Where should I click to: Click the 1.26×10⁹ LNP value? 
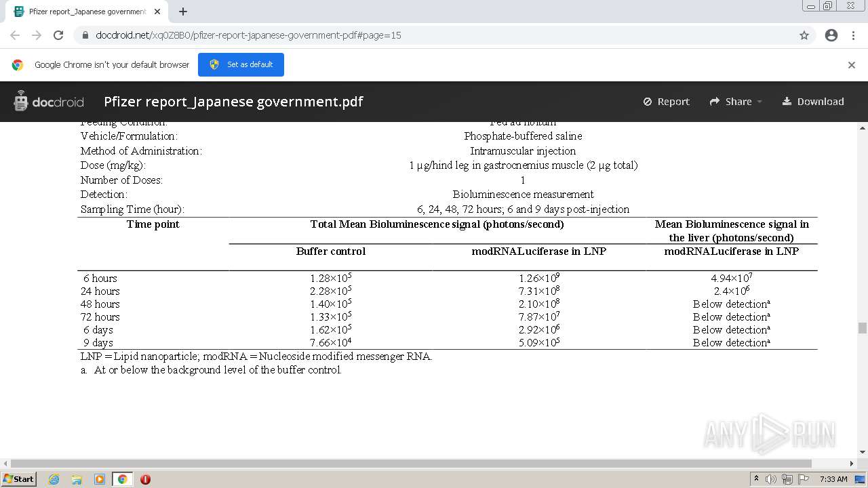[539, 278]
